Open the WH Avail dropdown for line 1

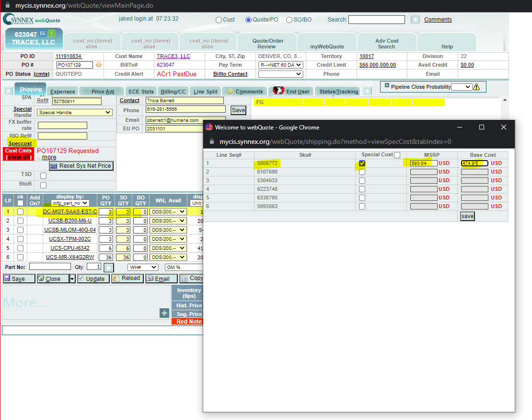coord(168,211)
